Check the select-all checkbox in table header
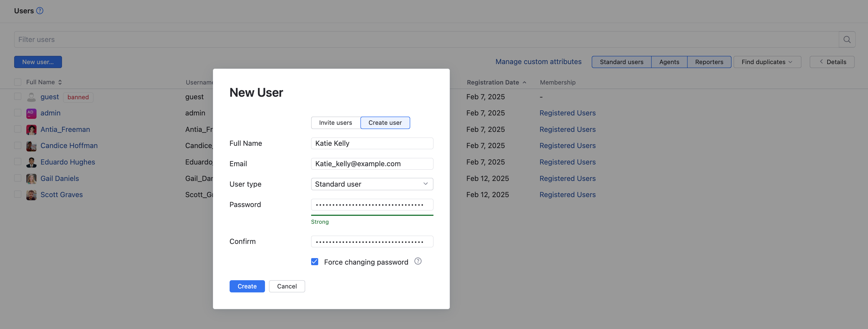 click(x=18, y=82)
